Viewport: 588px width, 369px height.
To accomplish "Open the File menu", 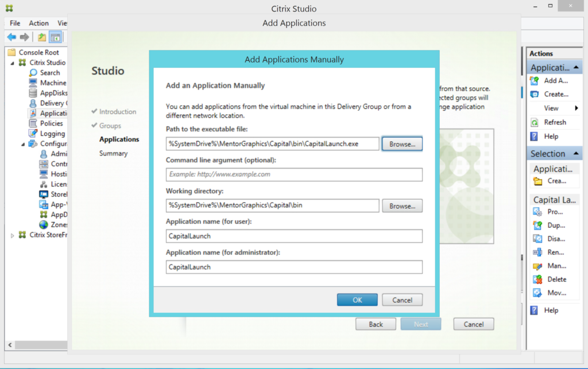I will [x=15, y=23].
